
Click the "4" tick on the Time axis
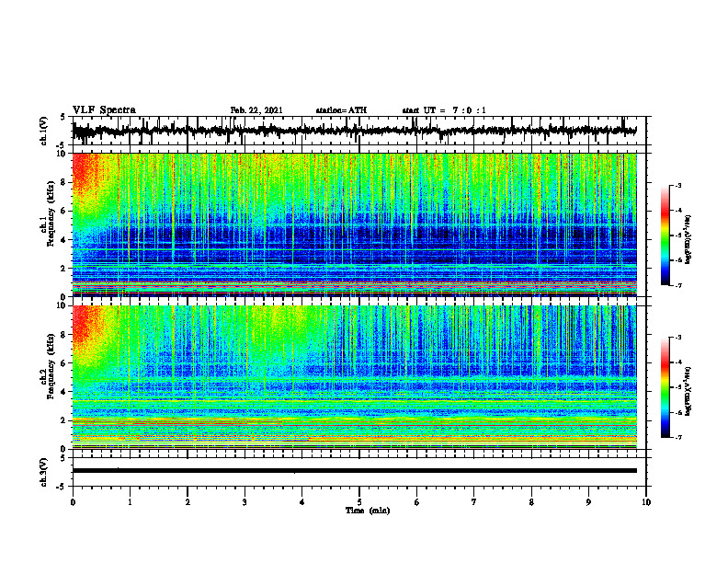tap(301, 502)
